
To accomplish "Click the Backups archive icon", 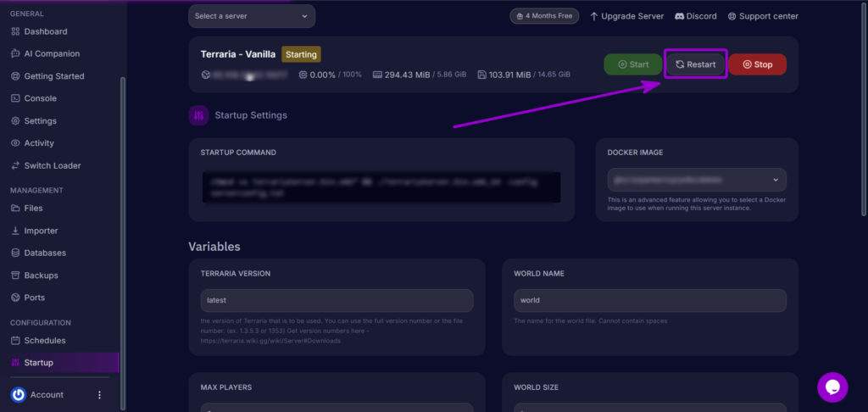I will click(15, 276).
